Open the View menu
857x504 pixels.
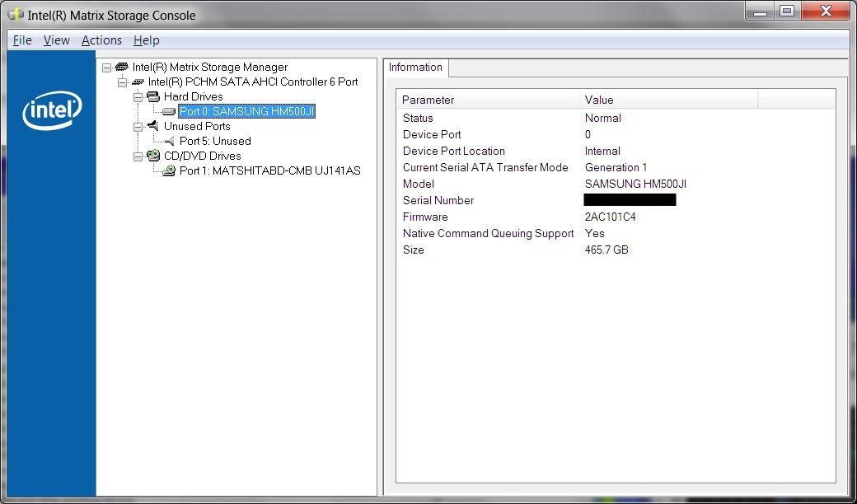pyautogui.click(x=57, y=40)
